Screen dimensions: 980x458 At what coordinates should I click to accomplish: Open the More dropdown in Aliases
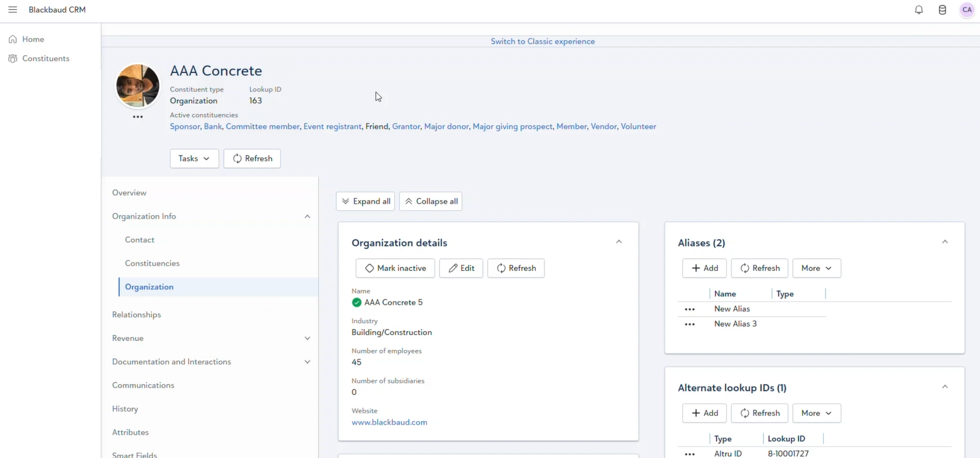click(816, 268)
